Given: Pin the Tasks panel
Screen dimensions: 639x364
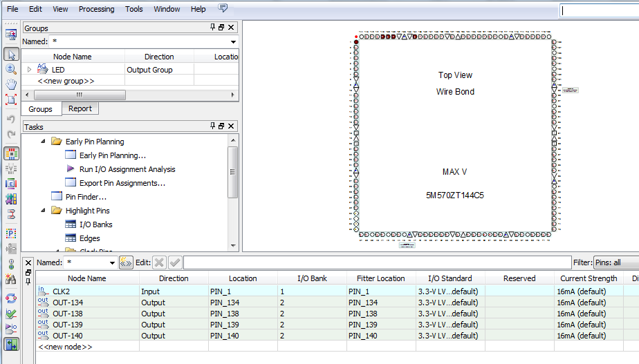Looking at the screenshot, I should [x=213, y=126].
